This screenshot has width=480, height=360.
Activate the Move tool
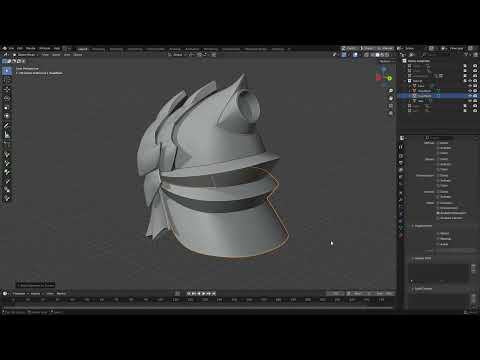(x=7, y=89)
